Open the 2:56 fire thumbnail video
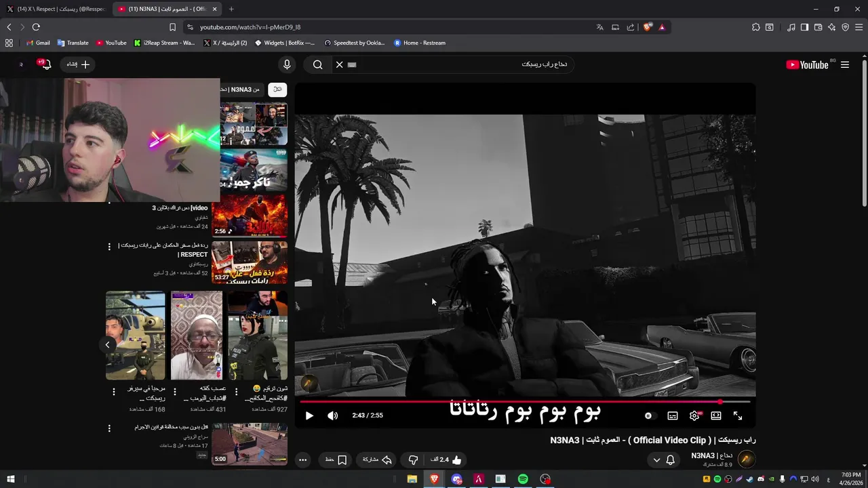The width and height of the screenshot is (868, 488). click(250, 216)
